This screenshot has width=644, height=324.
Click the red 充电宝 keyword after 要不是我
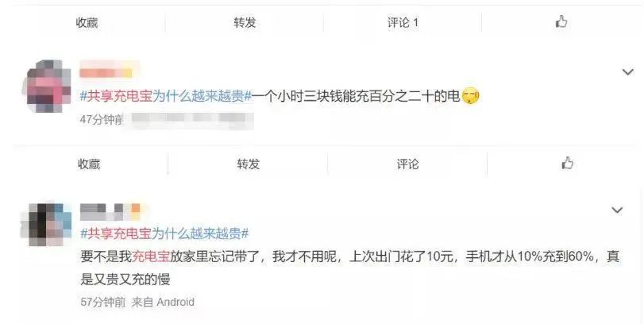pyautogui.click(x=151, y=256)
